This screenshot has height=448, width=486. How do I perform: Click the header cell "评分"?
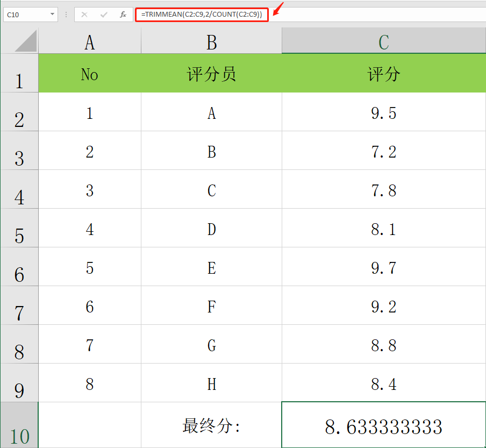[x=384, y=73]
